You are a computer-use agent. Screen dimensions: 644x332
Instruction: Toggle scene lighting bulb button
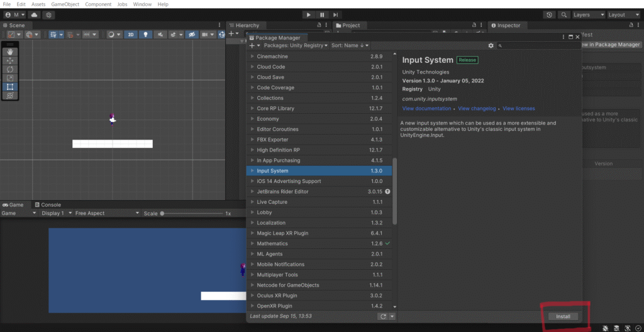[146, 35]
